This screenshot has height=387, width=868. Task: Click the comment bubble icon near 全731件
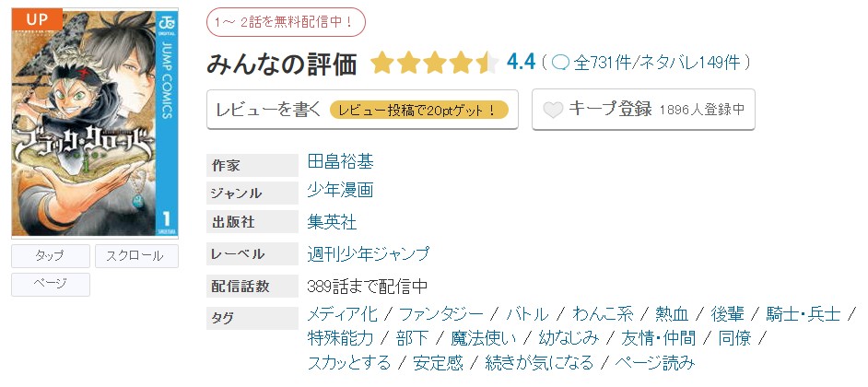pos(560,63)
